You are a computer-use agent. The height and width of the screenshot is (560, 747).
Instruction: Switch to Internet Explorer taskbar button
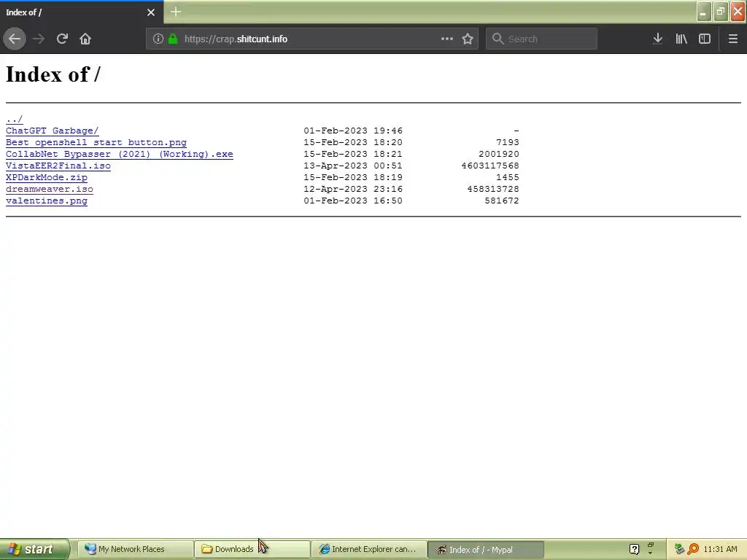(369, 549)
